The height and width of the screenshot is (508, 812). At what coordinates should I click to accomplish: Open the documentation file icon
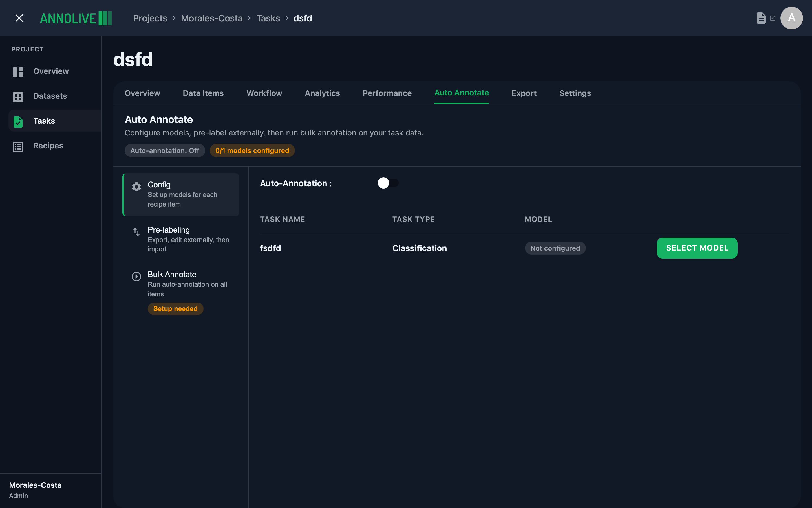click(x=761, y=18)
